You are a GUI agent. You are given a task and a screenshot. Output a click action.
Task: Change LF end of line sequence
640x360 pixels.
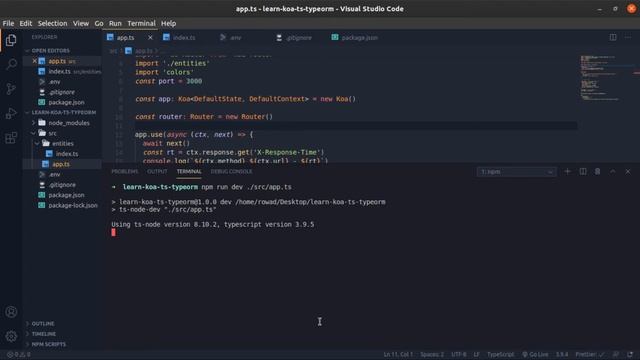(x=476, y=354)
